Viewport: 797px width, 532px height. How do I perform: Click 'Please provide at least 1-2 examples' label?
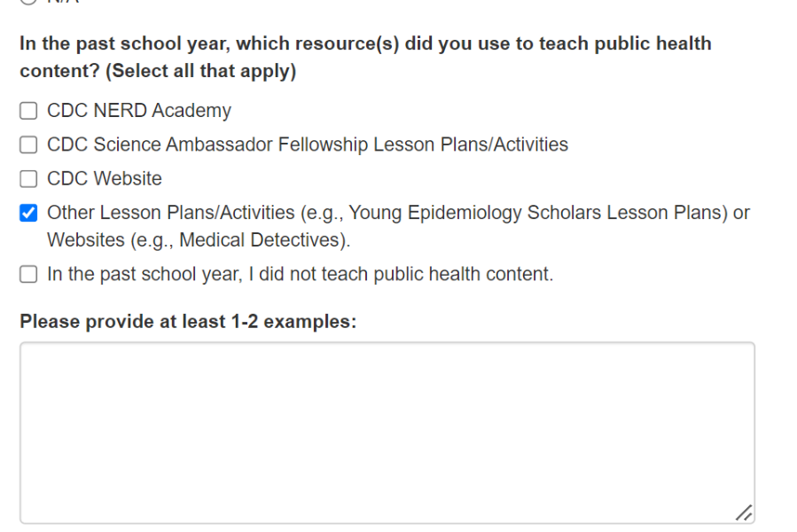pyautogui.click(x=188, y=322)
